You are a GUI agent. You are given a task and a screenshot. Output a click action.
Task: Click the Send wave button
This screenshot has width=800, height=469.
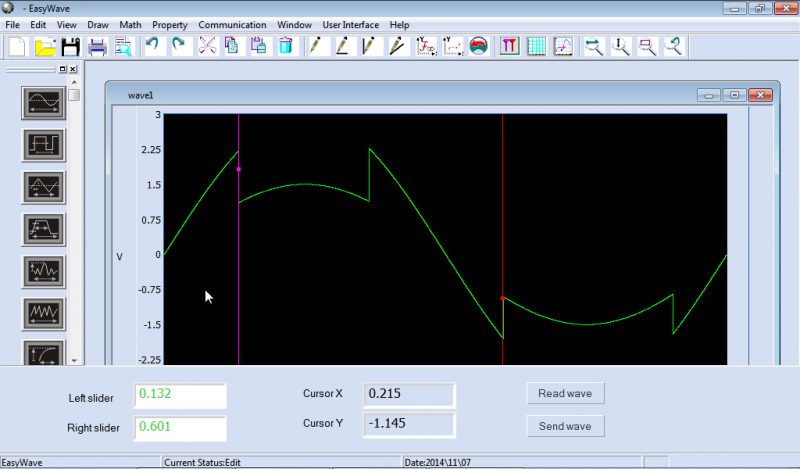pyautogui.click(x=565, y=426)
